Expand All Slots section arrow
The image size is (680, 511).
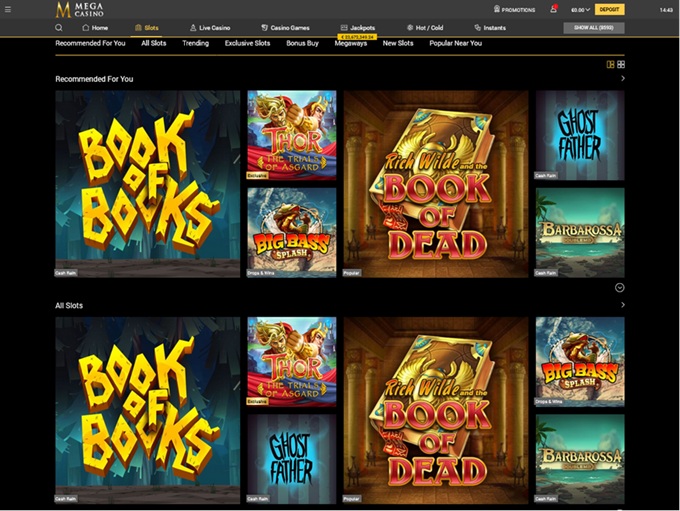[x=622, y=305]
